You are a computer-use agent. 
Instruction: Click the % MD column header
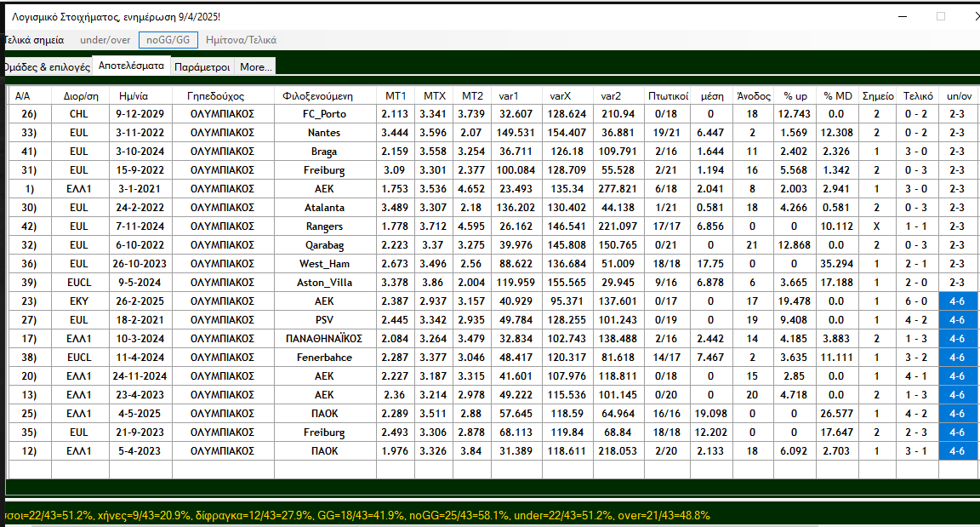[837, 96]
